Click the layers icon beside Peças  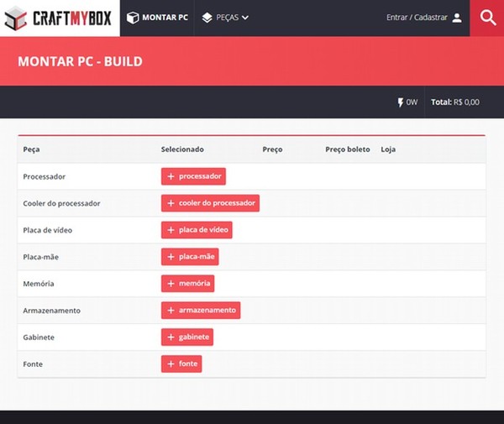[x=207, y=18]
